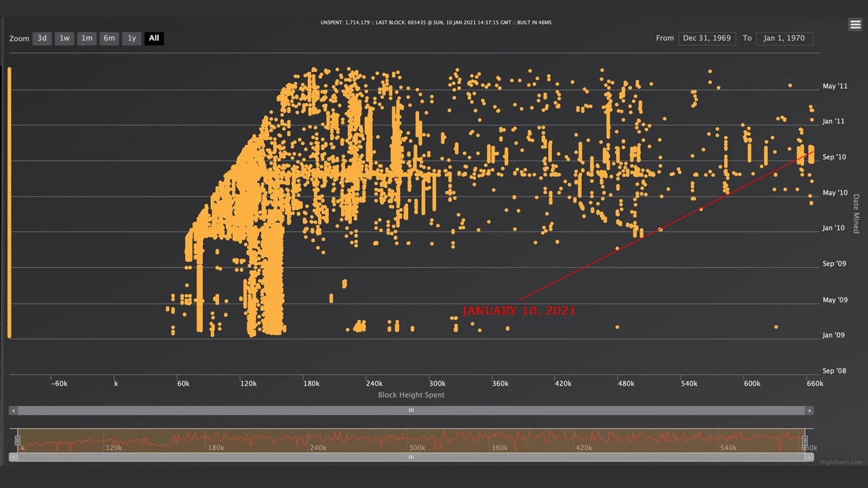The width and height of the screenshot is (868, 488).
Task: Select the 3d zoom range
Action: [42, 39]
